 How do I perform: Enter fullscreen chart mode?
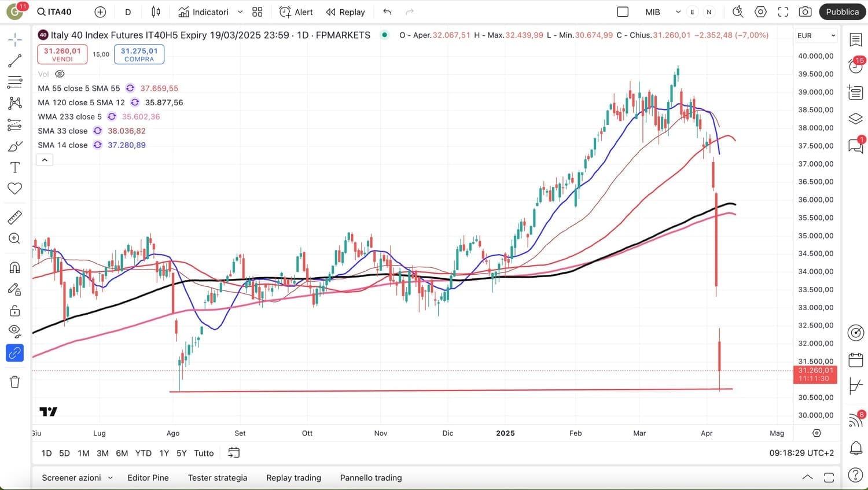coord(783,12)
